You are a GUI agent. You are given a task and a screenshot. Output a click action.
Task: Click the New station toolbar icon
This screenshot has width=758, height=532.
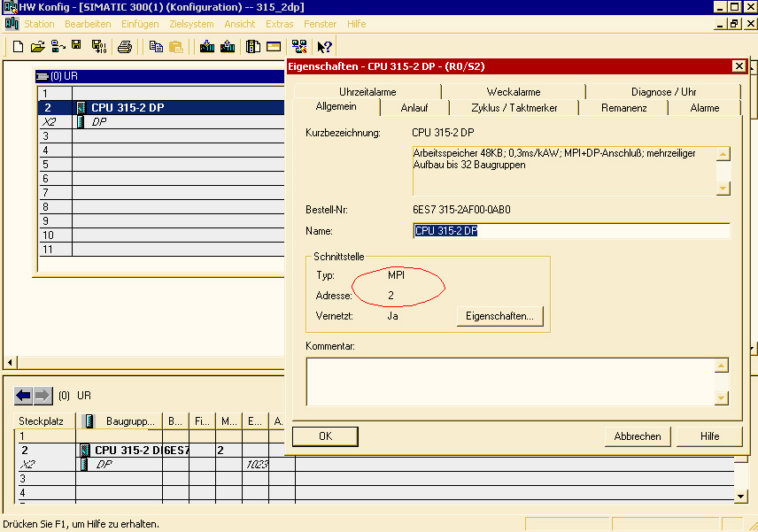click(18, 47)
